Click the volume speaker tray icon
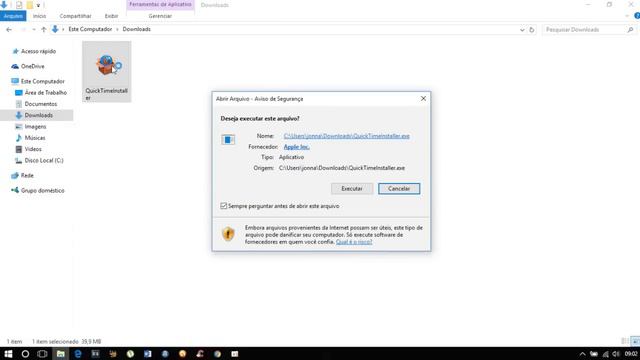 click(x=616, y=354)
